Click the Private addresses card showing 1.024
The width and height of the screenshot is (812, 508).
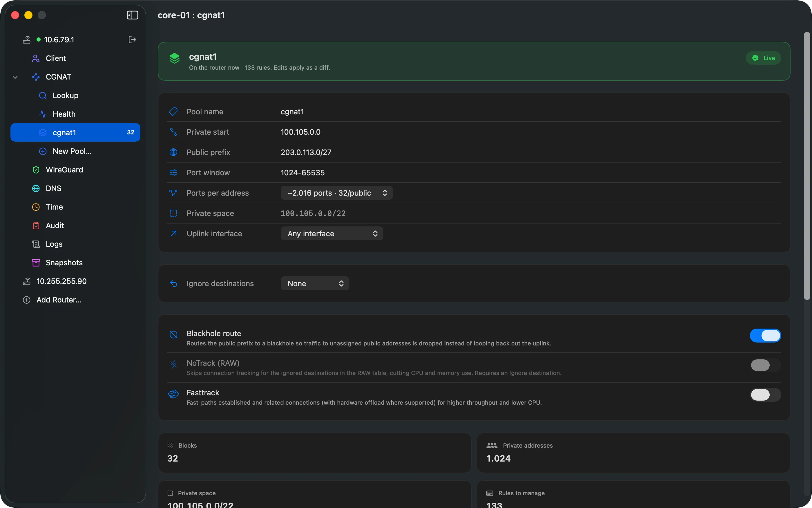click(633, 453)
